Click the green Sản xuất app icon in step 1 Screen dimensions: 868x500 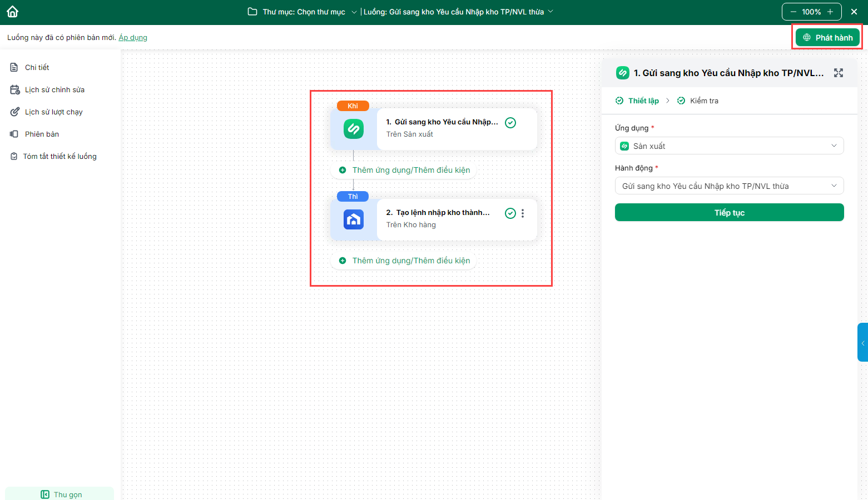coord(353,129)
